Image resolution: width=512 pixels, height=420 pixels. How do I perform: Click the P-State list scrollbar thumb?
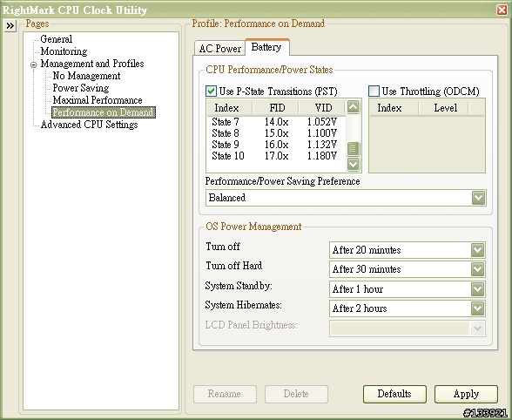click(353, 149)
